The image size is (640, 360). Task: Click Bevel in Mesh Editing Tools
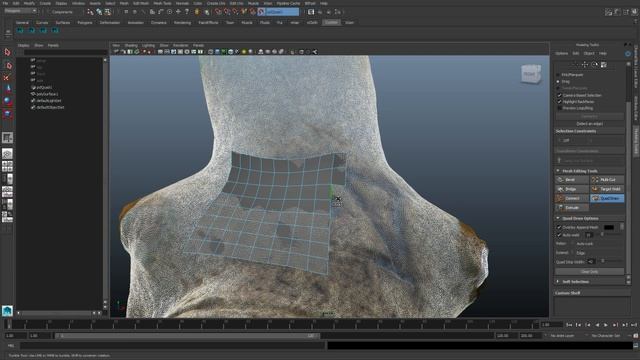572,180
